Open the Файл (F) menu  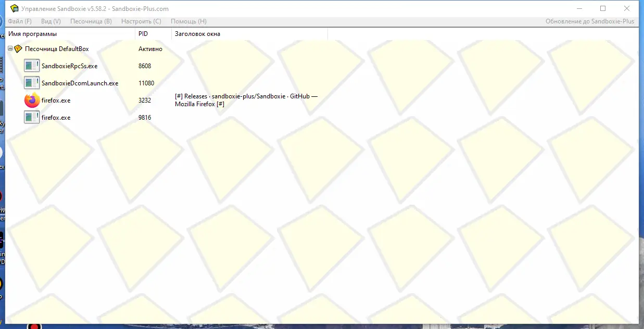(20, 21)
